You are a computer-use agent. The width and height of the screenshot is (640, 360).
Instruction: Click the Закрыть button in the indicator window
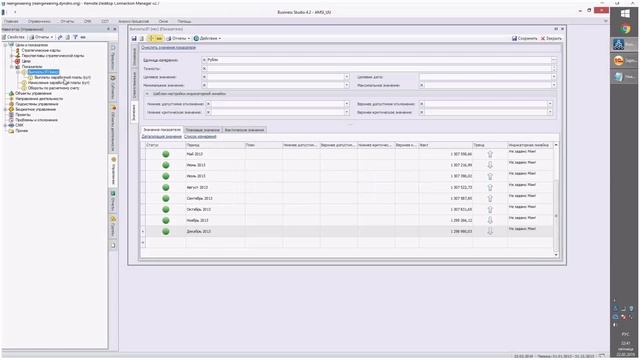pos(551,38)
